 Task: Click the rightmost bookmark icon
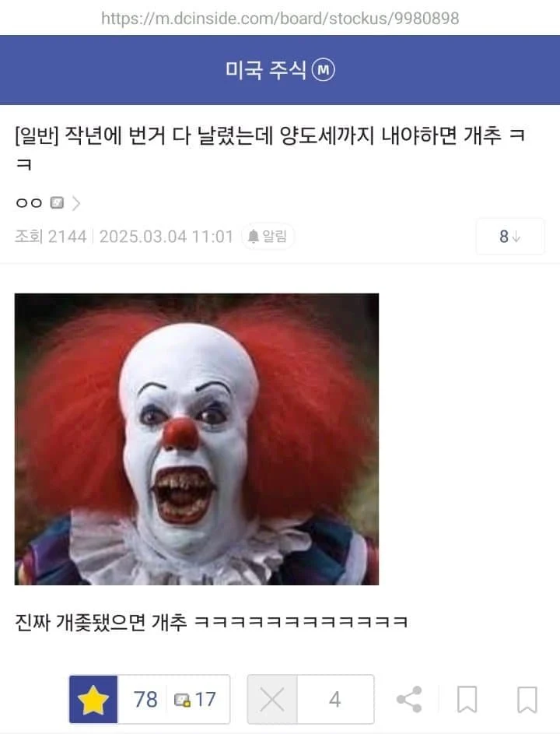coord(527,699)
